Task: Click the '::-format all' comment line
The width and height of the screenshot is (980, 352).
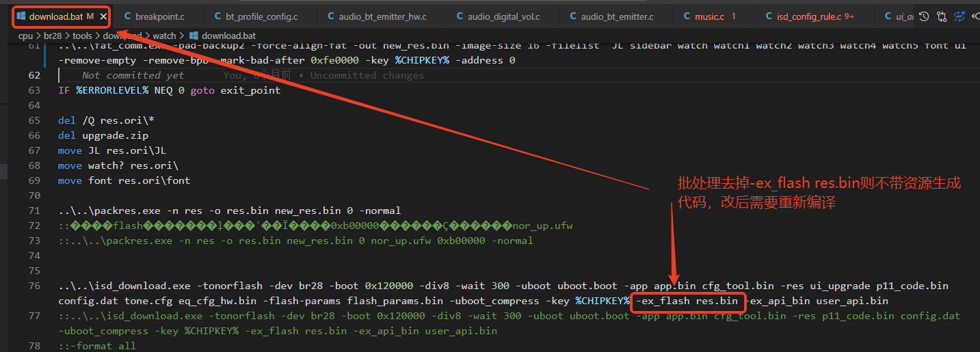Action: (97, 346)
